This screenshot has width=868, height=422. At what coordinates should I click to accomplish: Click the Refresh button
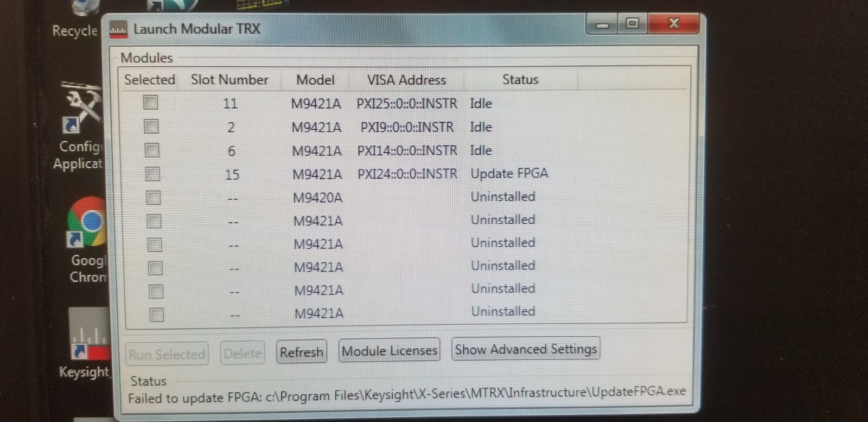click(x=302, y=352)
